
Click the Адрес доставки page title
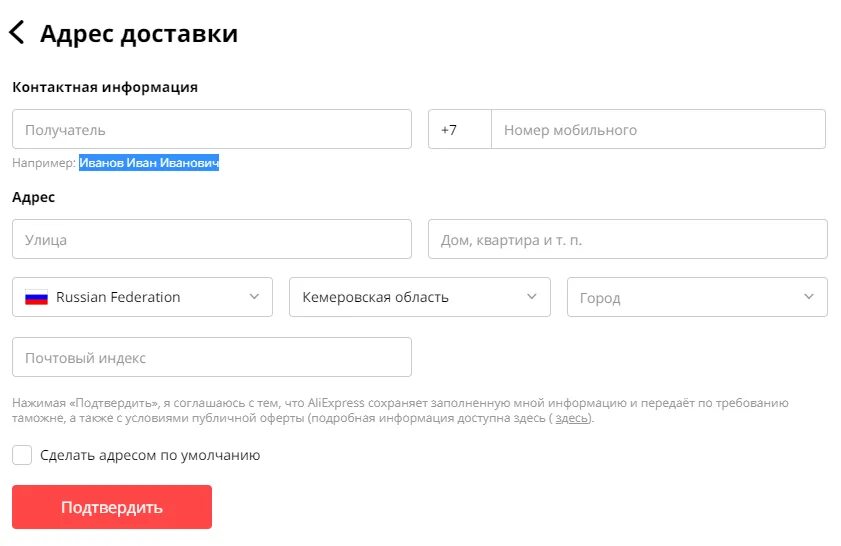pyautogui.click(x=139, y=33)
